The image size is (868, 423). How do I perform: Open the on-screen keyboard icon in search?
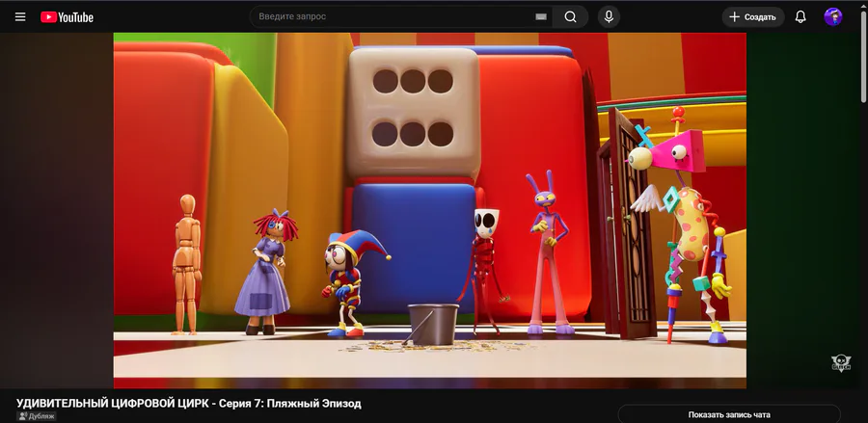pos(541,16)
